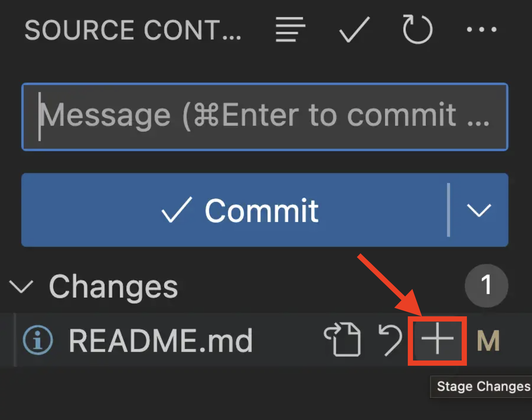Collapse the Changes section chevron

21,287
